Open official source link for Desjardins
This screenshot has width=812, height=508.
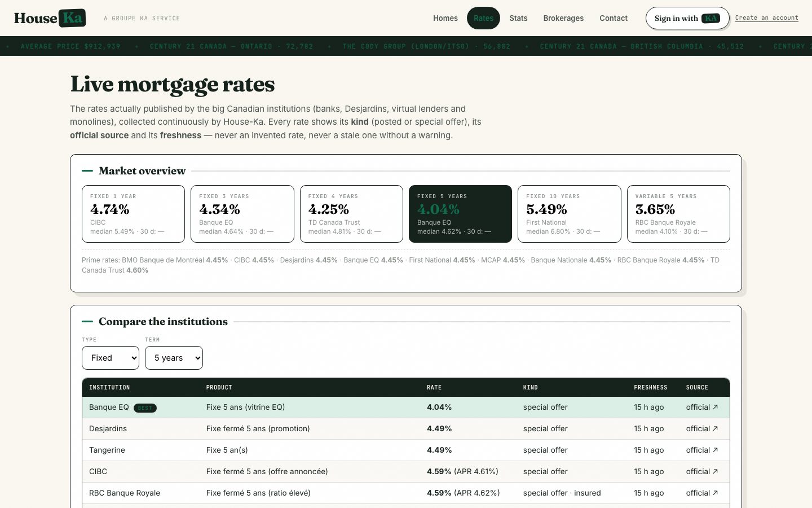[702, 428]
